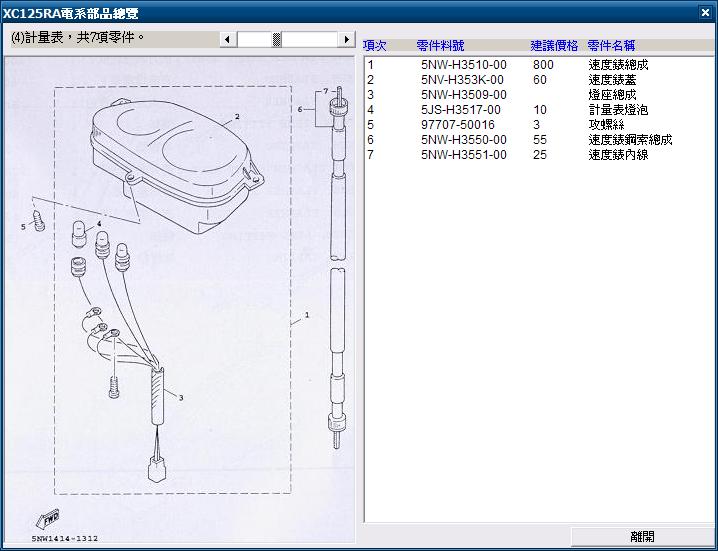This screenshot has height=551, width=718.
Task: Click the 零件名稱 column header
Action: tap(611, 46)
